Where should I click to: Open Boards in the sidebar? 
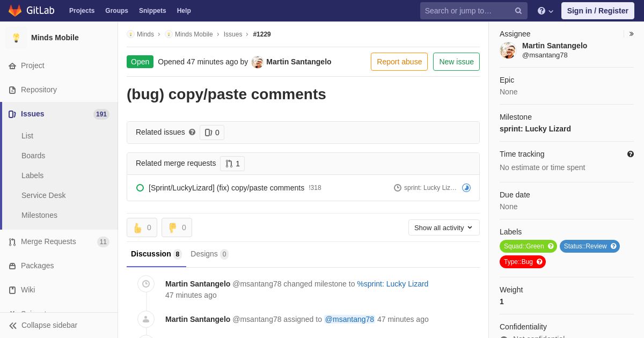33,156
